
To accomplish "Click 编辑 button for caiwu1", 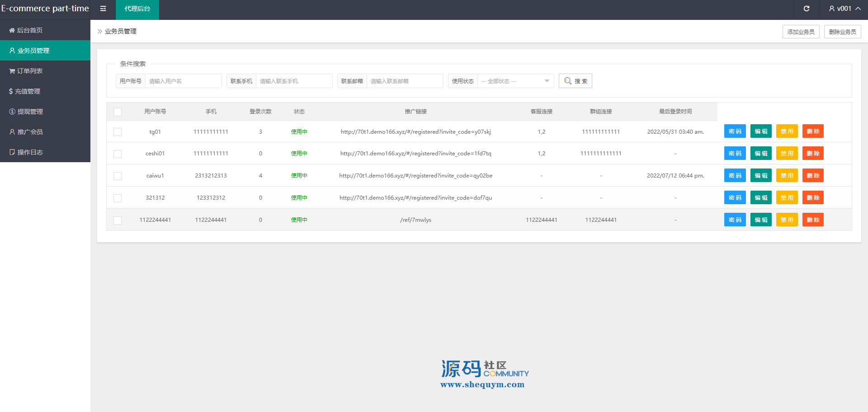I will pos(761,176).
